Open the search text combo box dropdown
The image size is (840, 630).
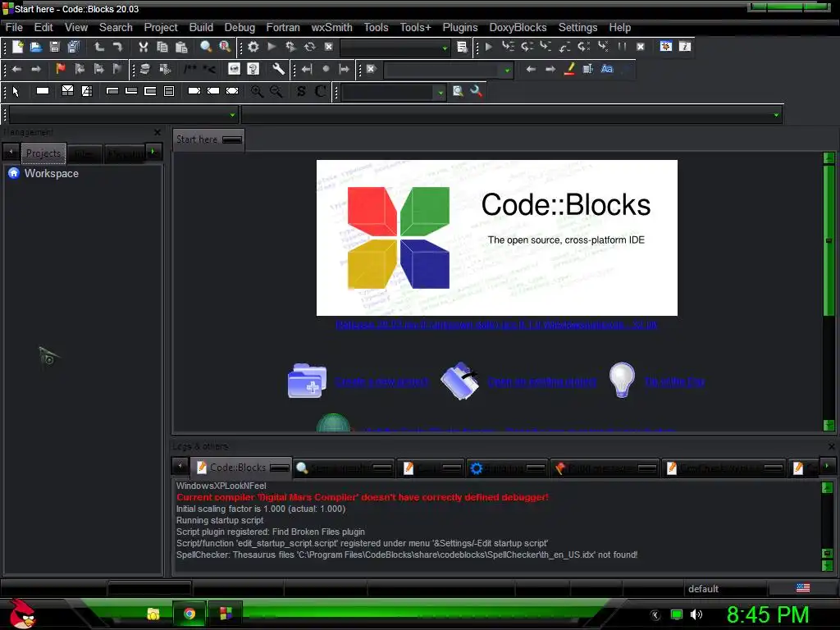507,71
